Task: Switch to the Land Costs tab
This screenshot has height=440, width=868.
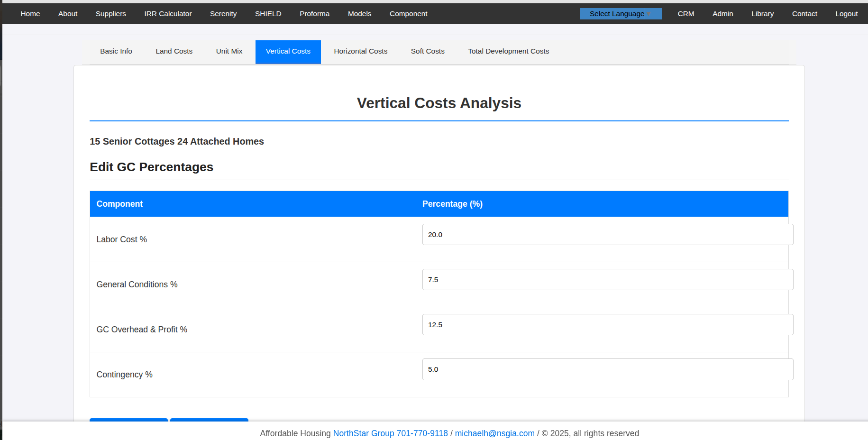Action: pos(174,51)
